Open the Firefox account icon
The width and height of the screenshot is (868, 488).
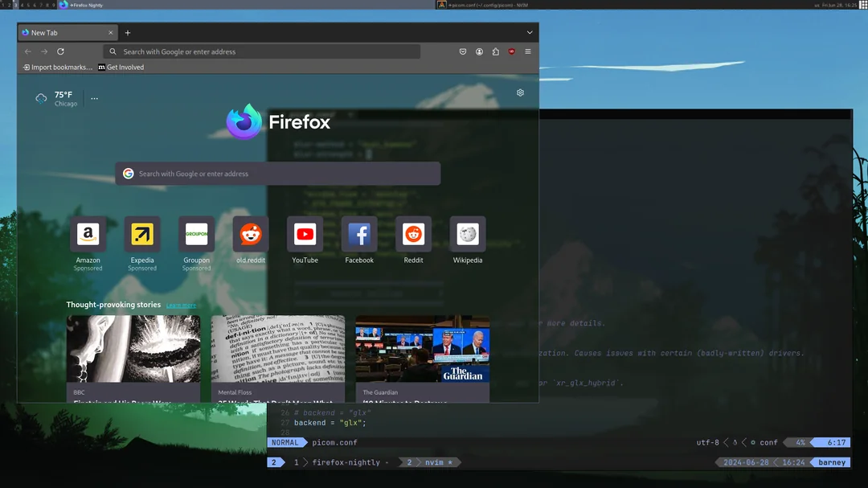click(479, 51)
